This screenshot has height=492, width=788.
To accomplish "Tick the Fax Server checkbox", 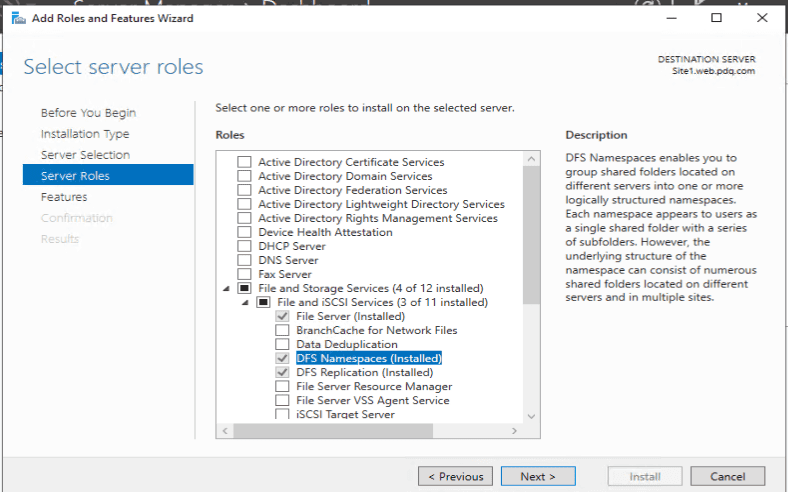I will tap(244, 274).
